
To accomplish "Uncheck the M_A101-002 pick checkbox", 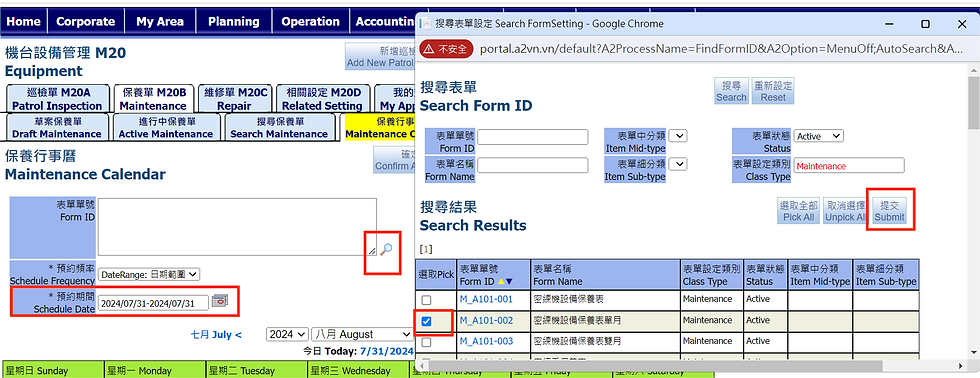I will [x=426, y=321].
